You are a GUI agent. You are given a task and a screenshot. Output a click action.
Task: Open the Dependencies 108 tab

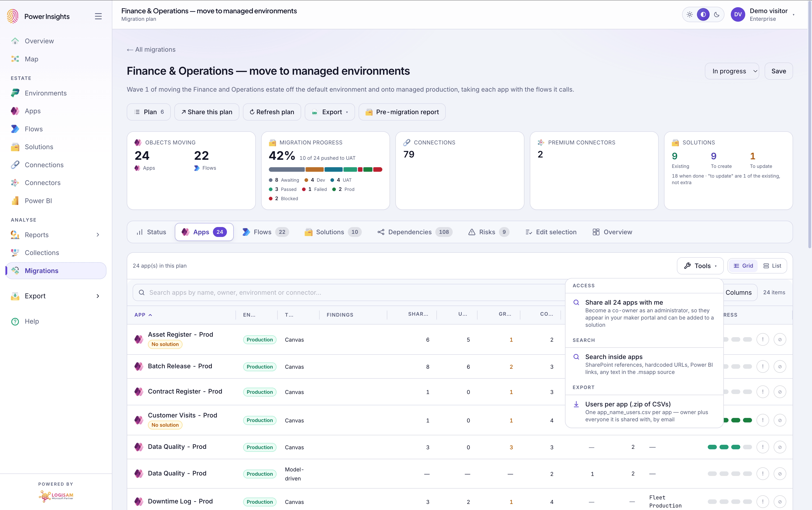pos(415,232)
